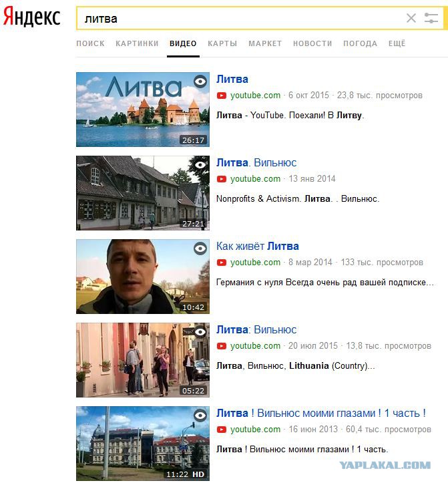This screenshot has height=485, width=448.
Task: Open youtube.com source of 8 мар 2014 video
Action: [256, 263]
